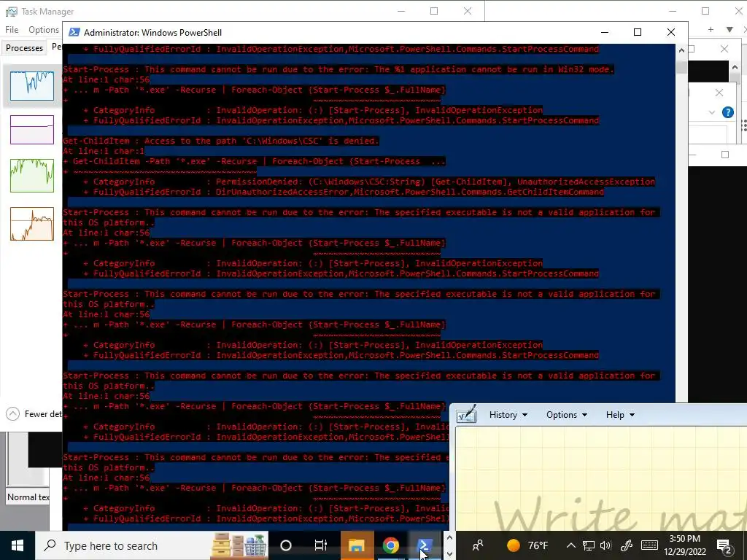Click the PowerShell scrollbar up arrow

click(x=681, y=50)
